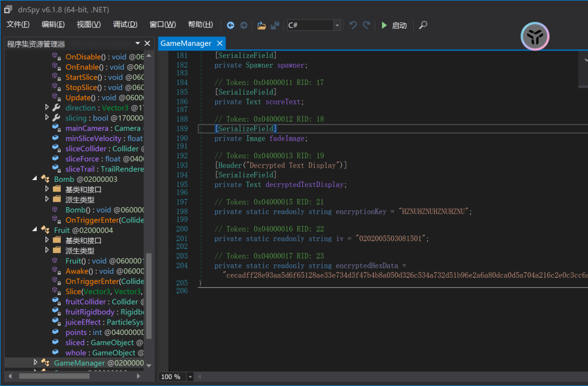Click the navigate forward arrow icon
Screen dimensions: 588x386
click(x=243, y=25)
